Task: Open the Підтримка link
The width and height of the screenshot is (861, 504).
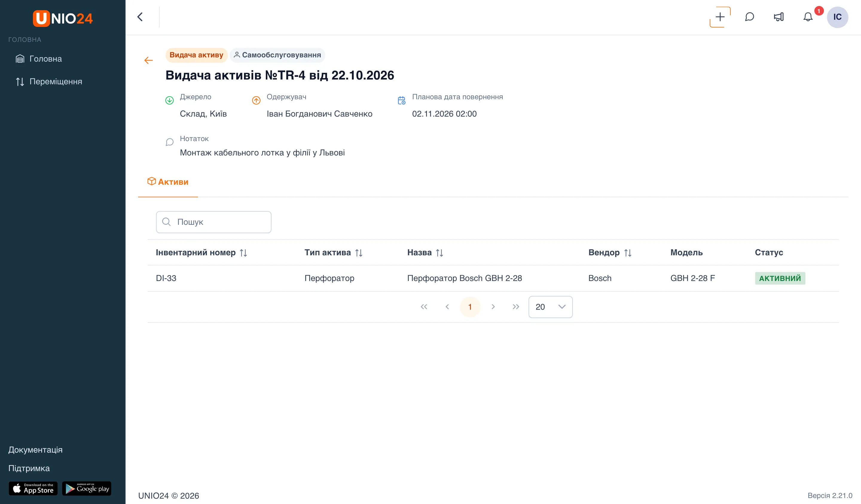Action: pyautogui.click(x=29, y=468)
